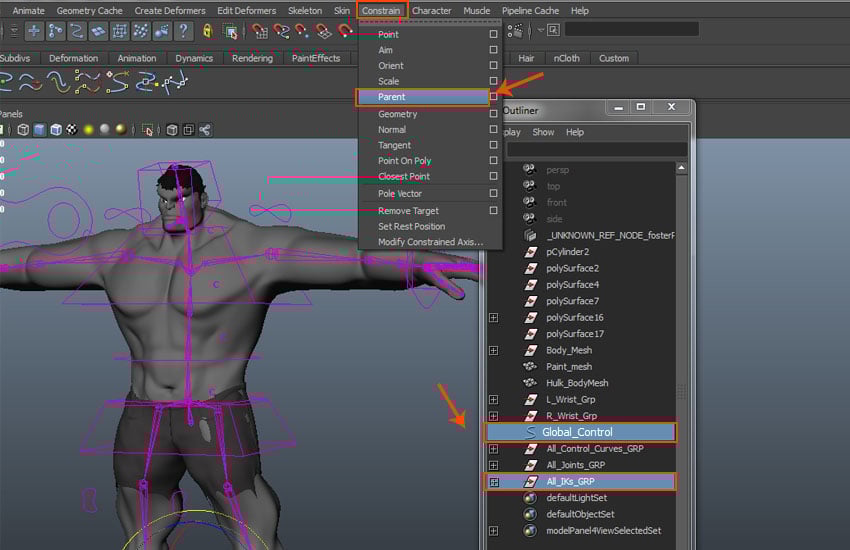The width and height of the screenshot is (850, 550).
Task: Select the Global_Control curve in Outliner
Action: pyautogui.click(x=577, y=432)
